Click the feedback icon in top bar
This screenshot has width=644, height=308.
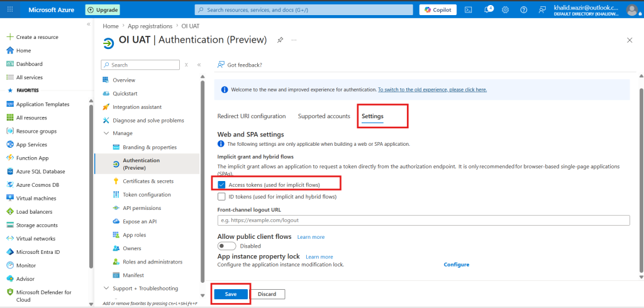pos(543,10)
